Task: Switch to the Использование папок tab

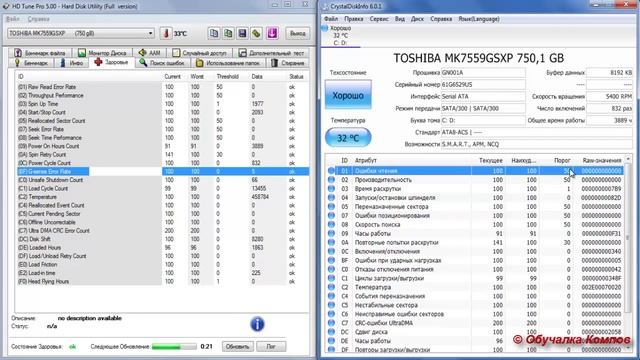Action: click(x=228, y=63)
